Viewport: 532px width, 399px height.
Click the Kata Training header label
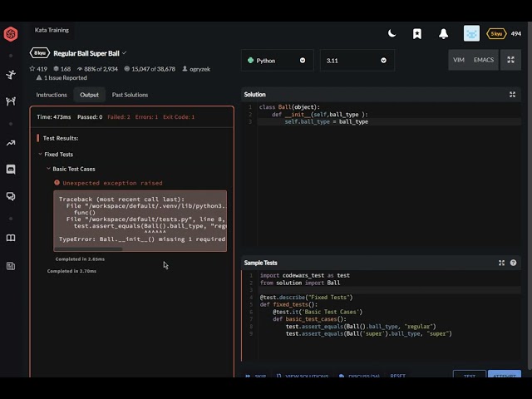(52, 30)
